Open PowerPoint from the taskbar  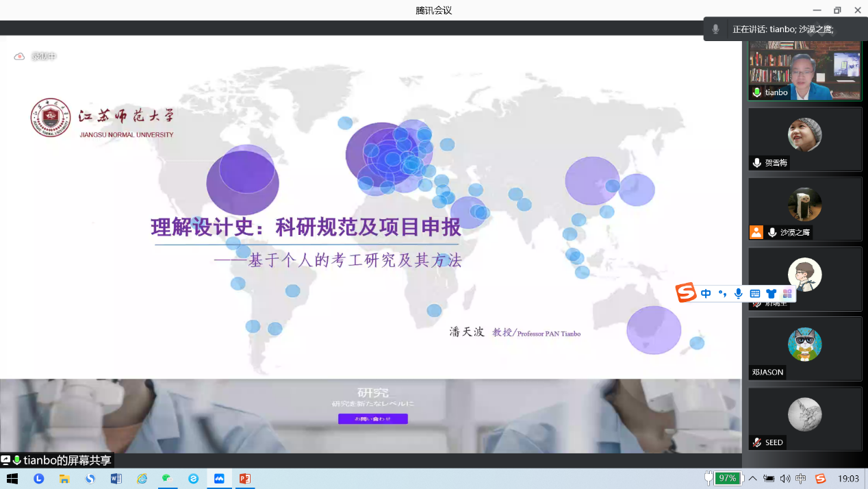pyautogui.click(x=244, y=479)
